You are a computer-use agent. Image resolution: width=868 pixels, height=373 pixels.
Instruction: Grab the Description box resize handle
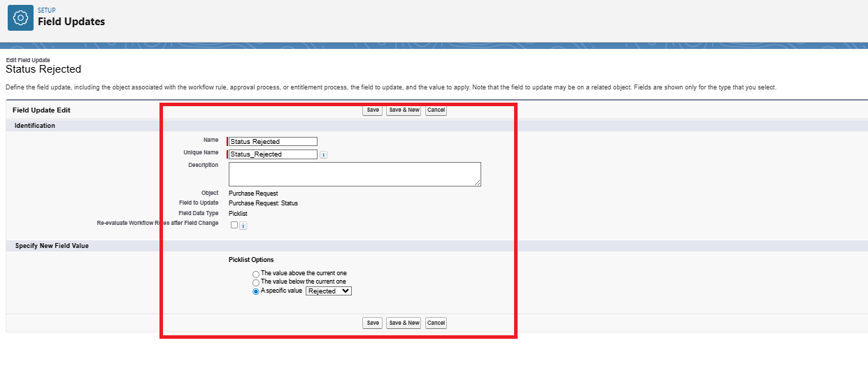click(478, 183)
